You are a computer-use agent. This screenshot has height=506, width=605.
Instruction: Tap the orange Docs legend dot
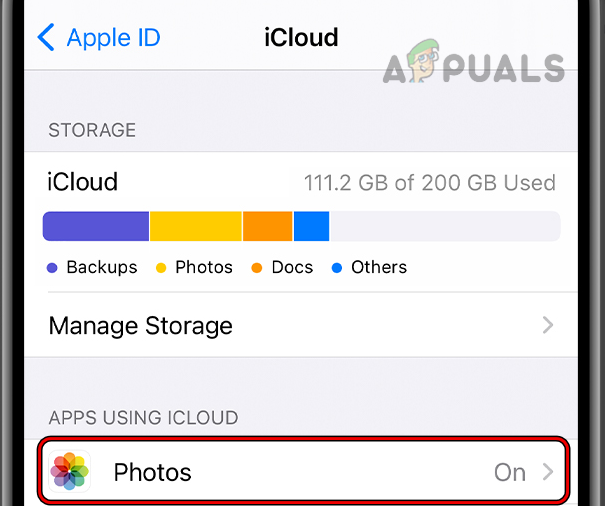coord(257,268)
